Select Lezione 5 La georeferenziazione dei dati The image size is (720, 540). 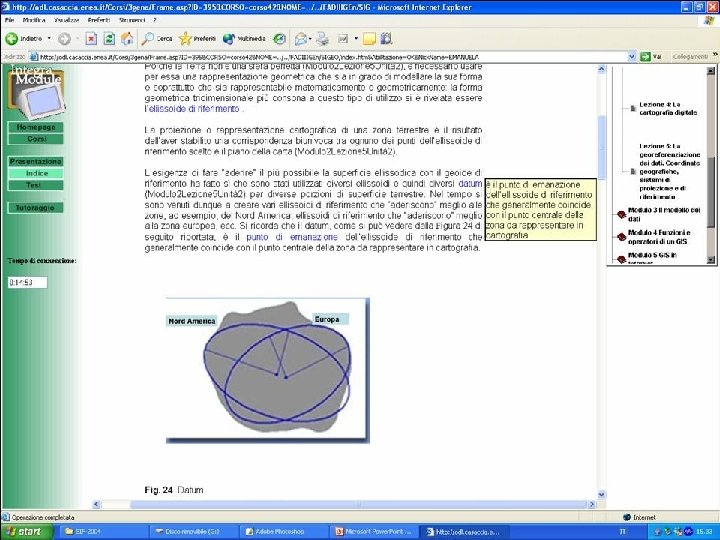pos(670,171)
